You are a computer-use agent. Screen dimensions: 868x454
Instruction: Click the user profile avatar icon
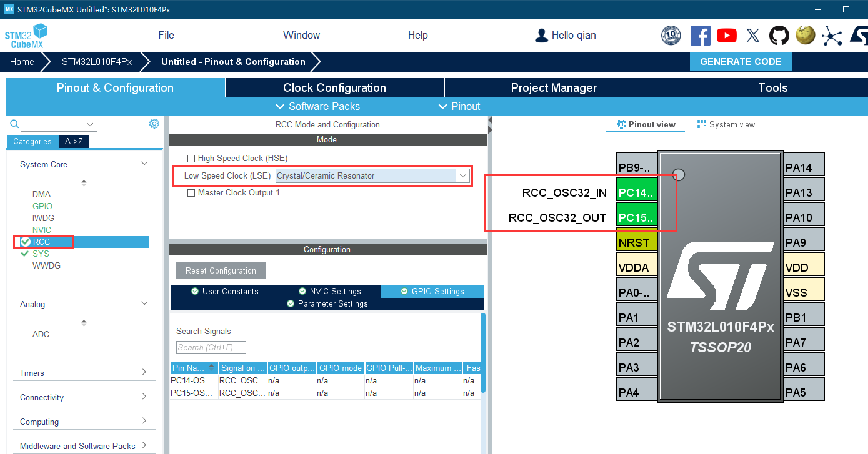541,36
